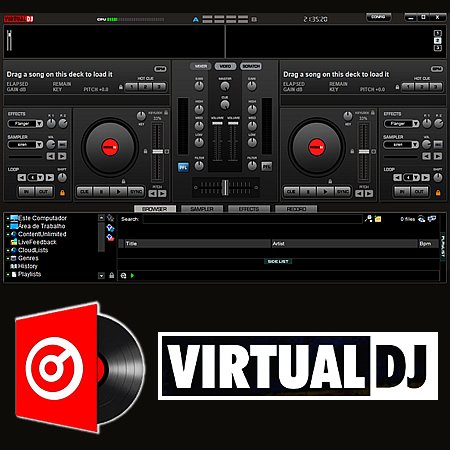The width and height of the screenshot is (450, 450).
Task: Click the left deck BPM button
Action: pos(160,69)
